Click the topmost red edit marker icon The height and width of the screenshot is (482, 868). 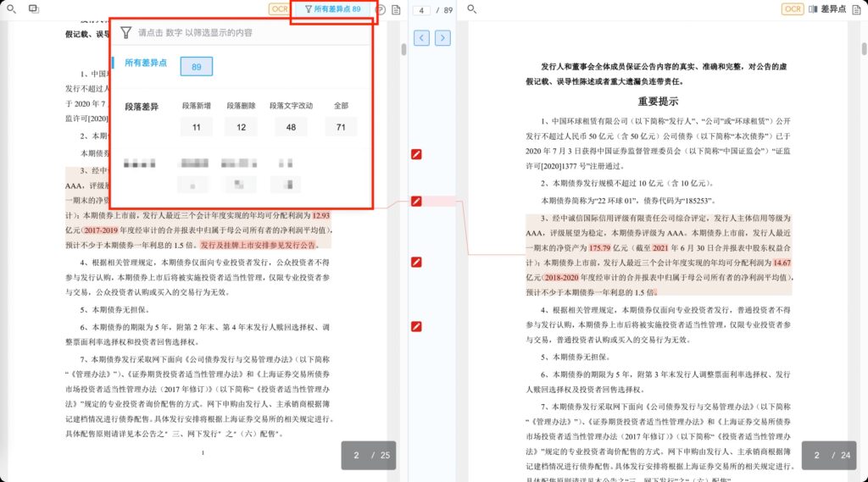click(x=416, y=154)
